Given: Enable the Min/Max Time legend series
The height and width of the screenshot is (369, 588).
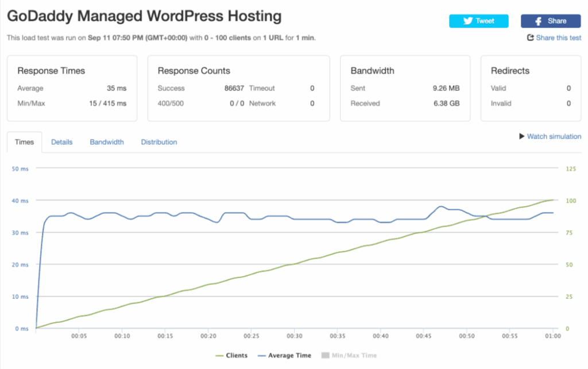Looking at the screenshot, I should [354, 355].
